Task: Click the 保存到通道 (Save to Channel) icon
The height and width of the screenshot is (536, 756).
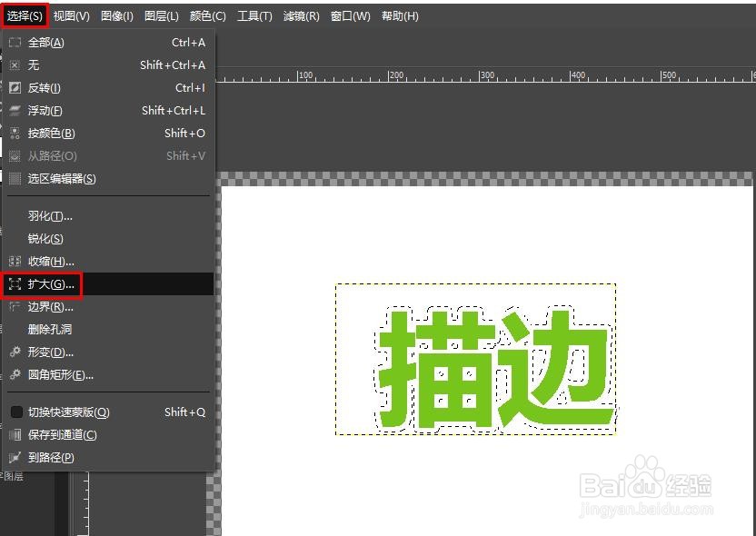Action: (x=15, y=434)
